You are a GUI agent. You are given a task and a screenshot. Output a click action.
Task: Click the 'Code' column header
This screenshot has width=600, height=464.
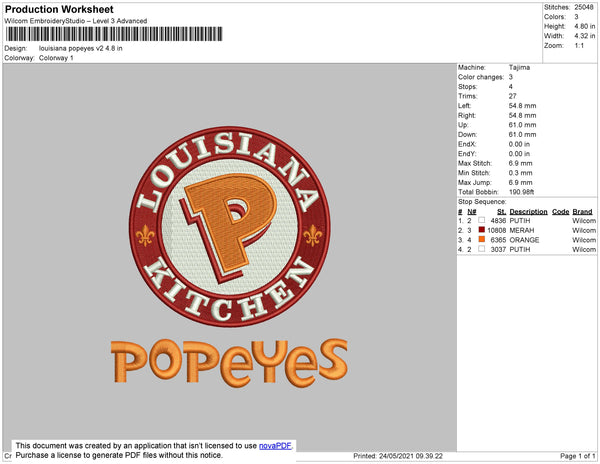pyautogui.click(x=561, y=212)
